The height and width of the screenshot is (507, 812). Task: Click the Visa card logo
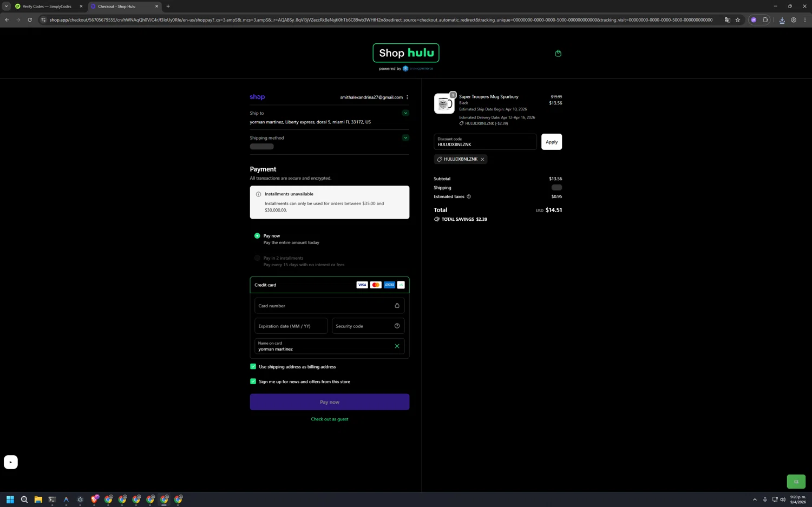[x=362, y=285]
